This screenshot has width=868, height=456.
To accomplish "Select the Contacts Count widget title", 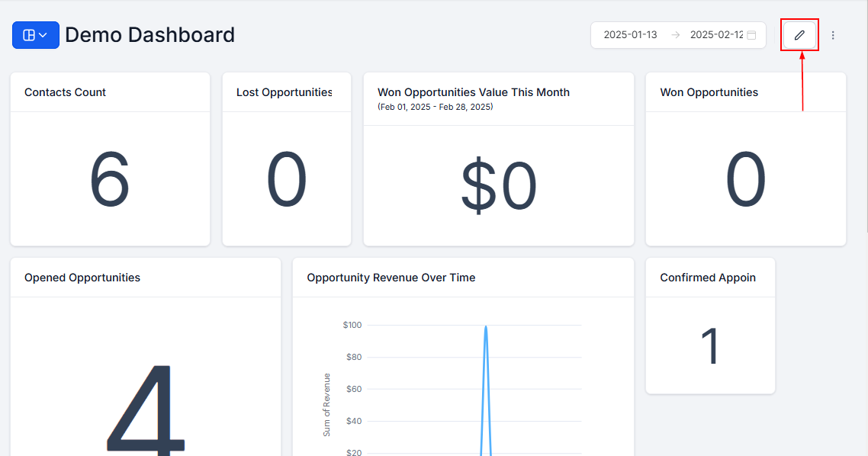I will click(x=65, y=92).
